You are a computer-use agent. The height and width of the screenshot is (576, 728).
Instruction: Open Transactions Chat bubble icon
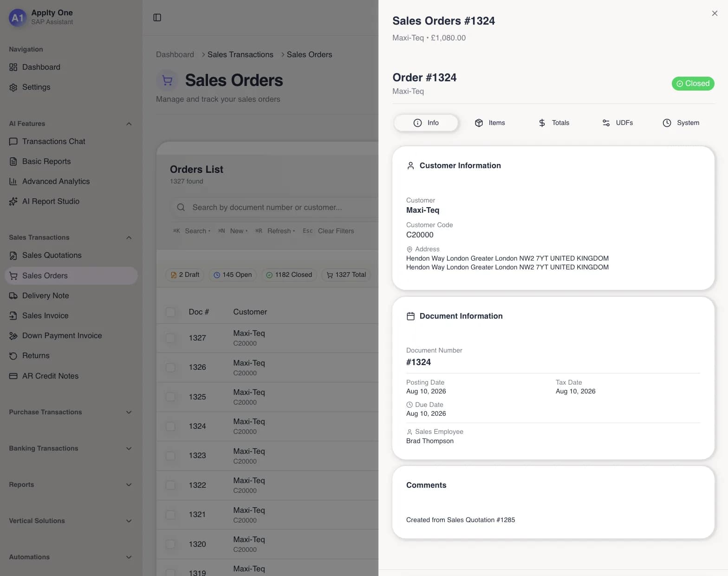click(x=13, y=142)
